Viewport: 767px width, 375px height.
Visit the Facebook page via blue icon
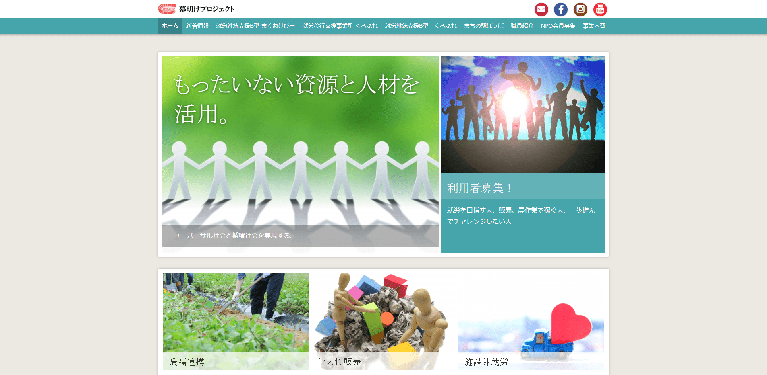(561, 9)
